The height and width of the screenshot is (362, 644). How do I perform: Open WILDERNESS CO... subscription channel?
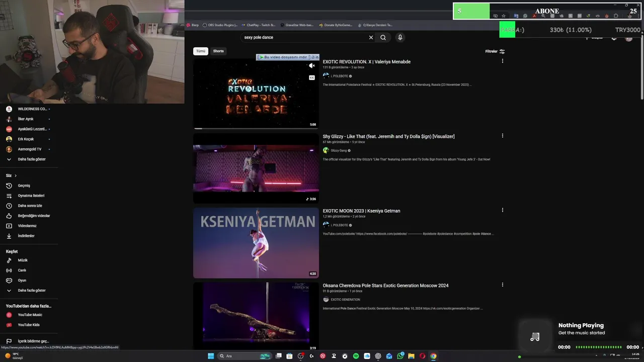tap(32, 109)
